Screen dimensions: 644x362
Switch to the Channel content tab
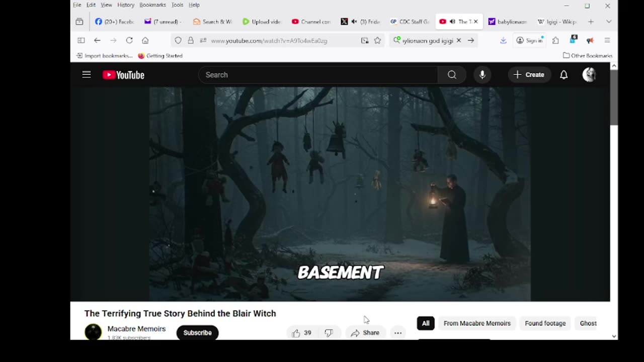tap(311, 22)
